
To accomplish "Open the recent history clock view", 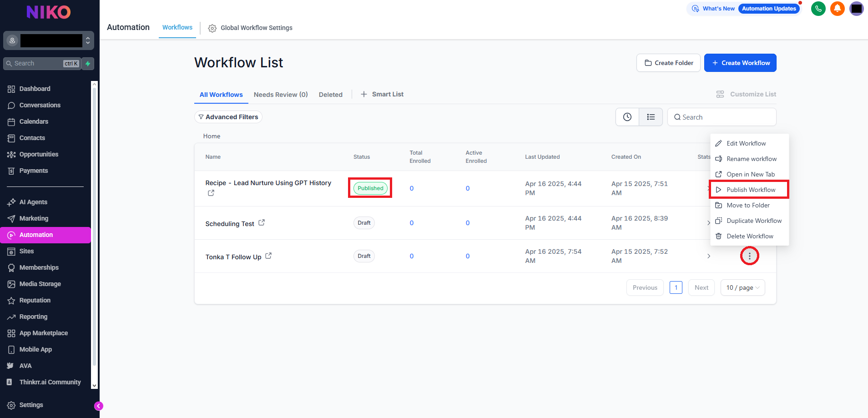I will [627, 117].
